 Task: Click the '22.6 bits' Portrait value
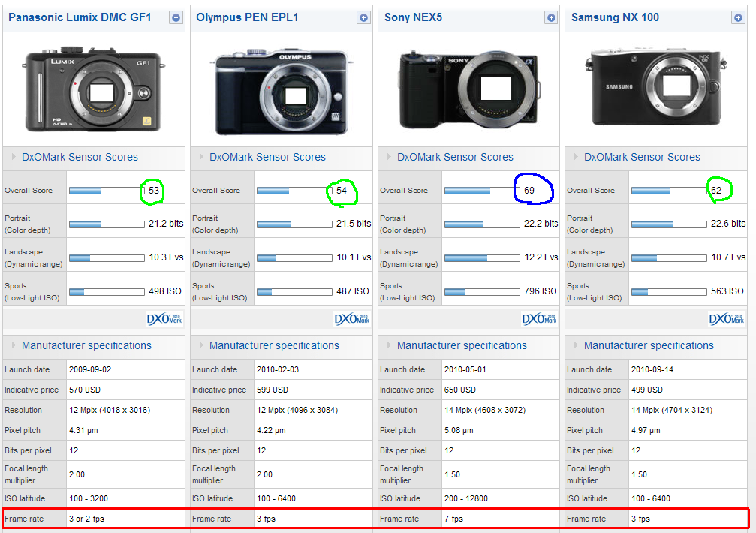coord(728,224)
